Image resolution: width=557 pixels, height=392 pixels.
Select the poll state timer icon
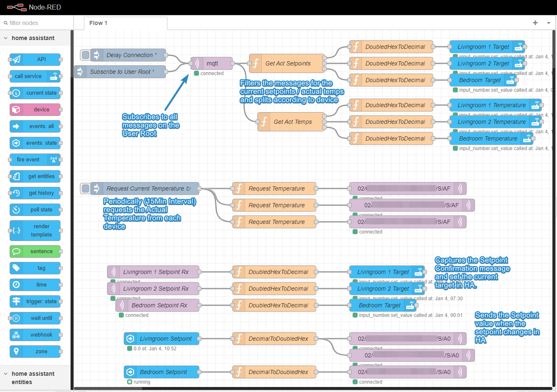(x=16, y=210)
